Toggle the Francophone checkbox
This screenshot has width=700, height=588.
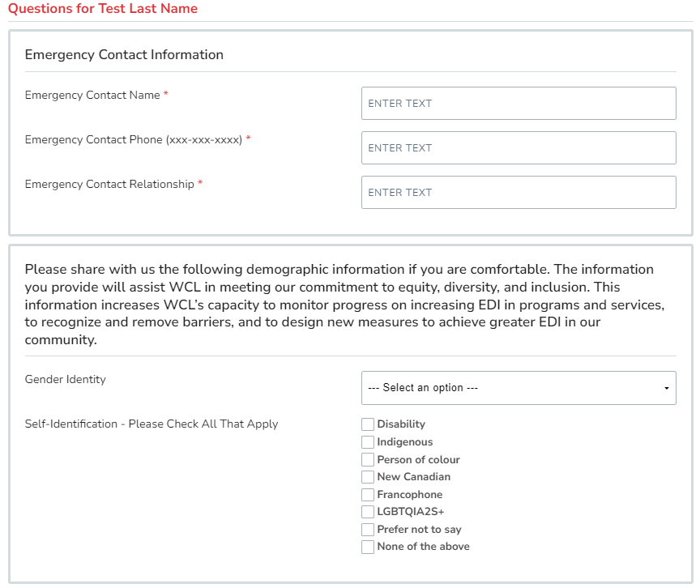click(368, 495)
